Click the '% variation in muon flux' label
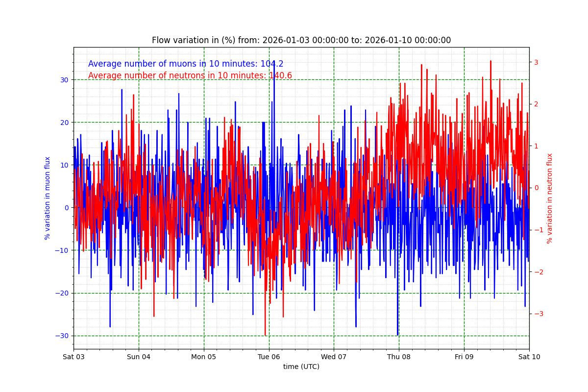 tap(48, 198)
